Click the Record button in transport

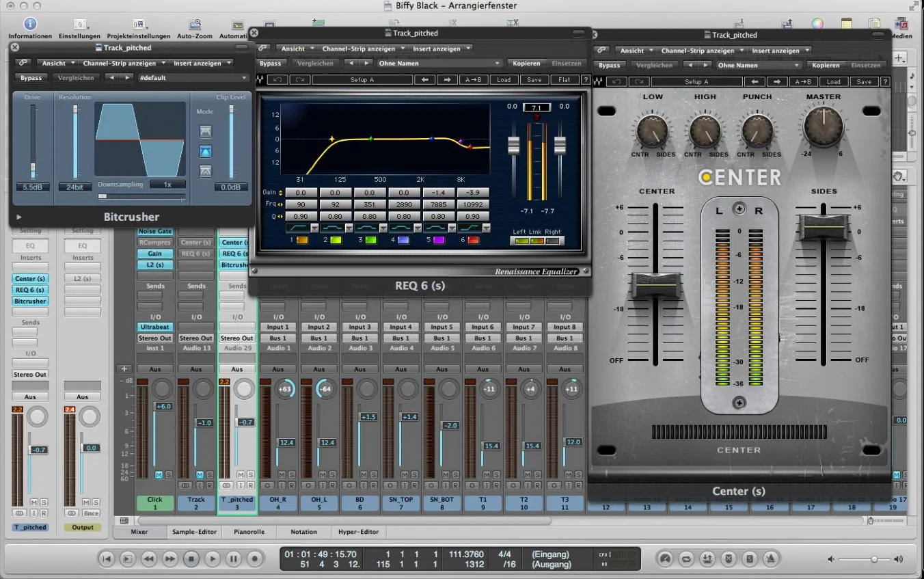255,559
